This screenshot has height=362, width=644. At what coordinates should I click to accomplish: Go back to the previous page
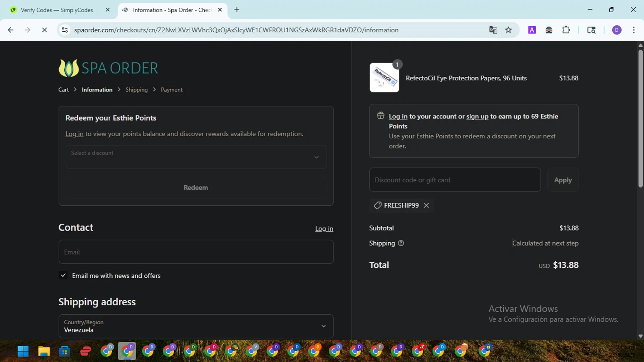[x=11, y=30]
